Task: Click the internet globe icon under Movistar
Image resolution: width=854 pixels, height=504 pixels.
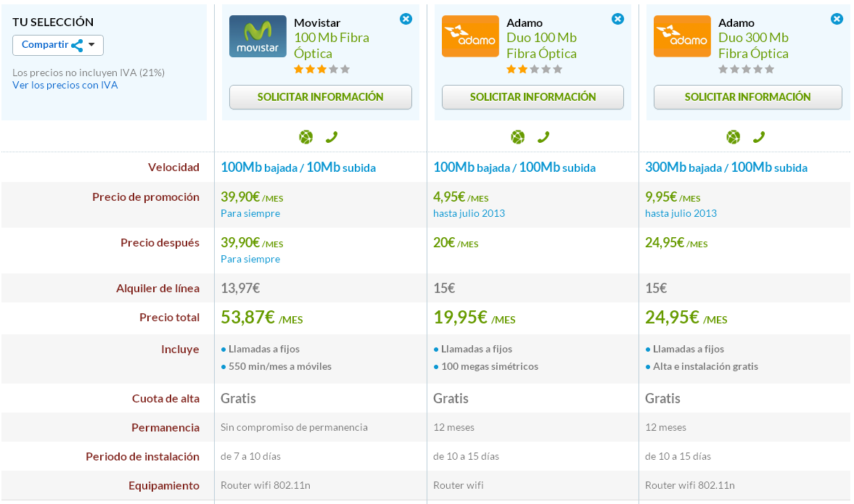Action: tap(306, 137)
